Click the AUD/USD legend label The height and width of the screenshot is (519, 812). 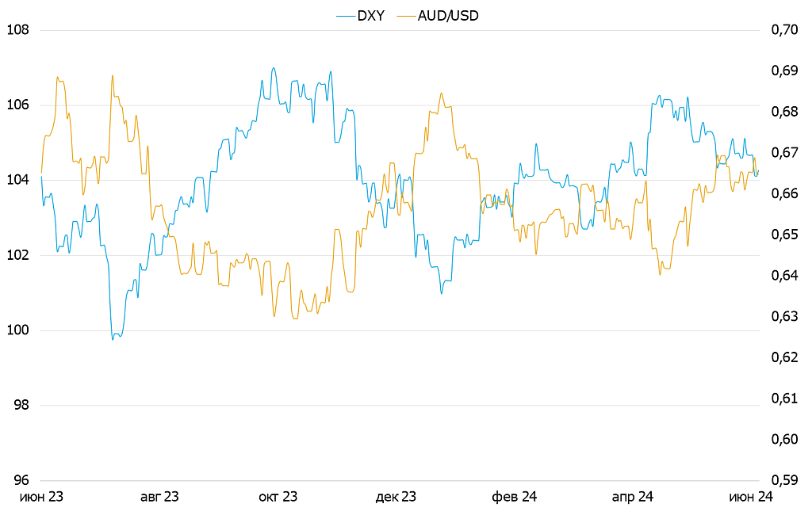447,16
